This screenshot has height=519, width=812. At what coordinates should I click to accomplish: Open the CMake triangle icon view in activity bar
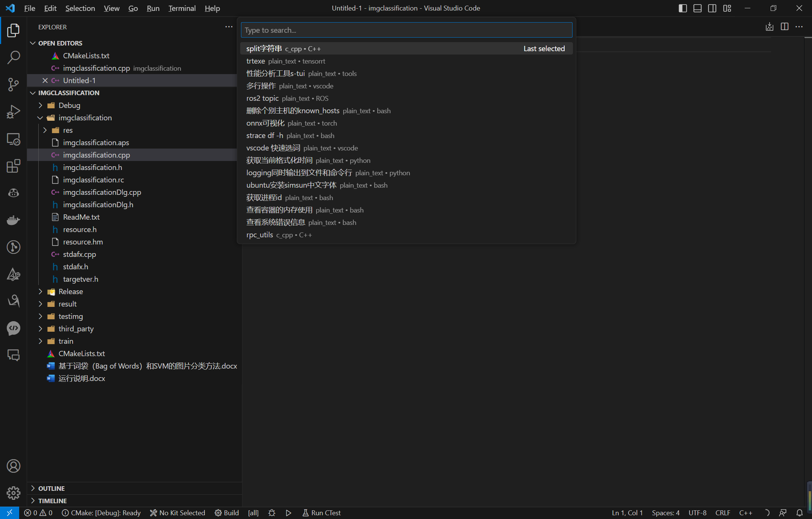14,274
